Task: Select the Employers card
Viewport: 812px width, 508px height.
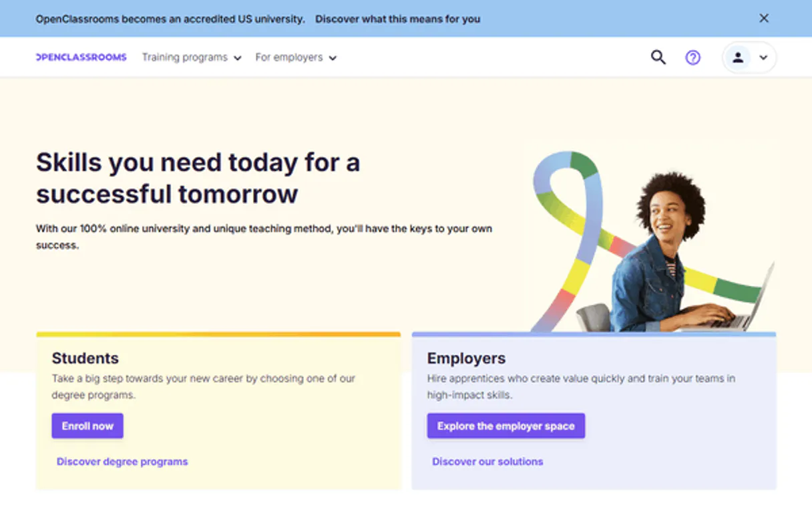Action: (x=594, y=409)
